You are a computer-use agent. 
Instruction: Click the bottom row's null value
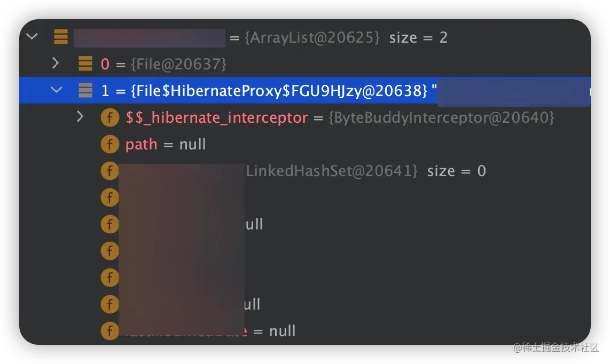pyautogui.click(x=282, y=331)
